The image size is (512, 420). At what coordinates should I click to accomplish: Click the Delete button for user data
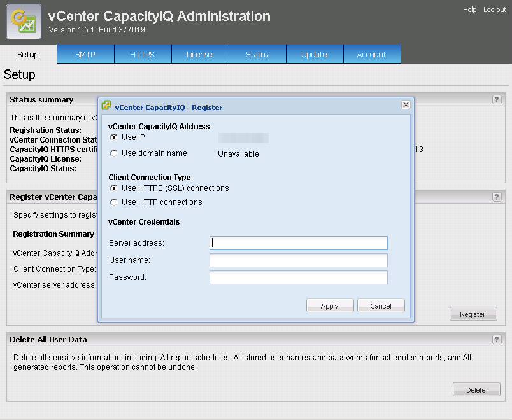coord(476,389)
